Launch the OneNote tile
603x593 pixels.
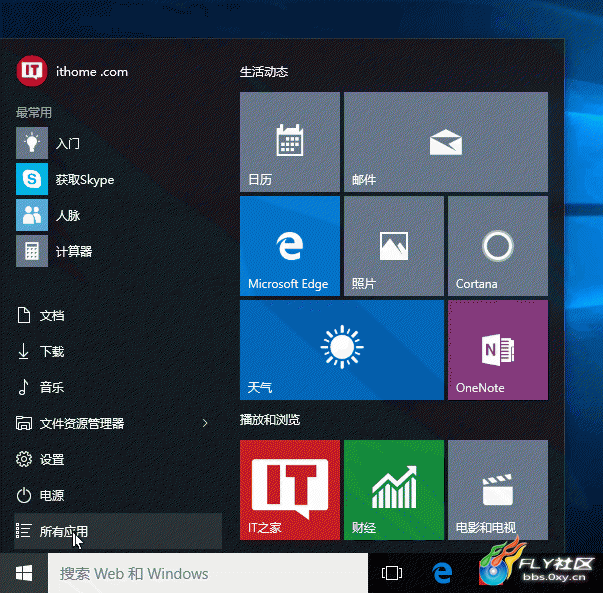[498, 350]
